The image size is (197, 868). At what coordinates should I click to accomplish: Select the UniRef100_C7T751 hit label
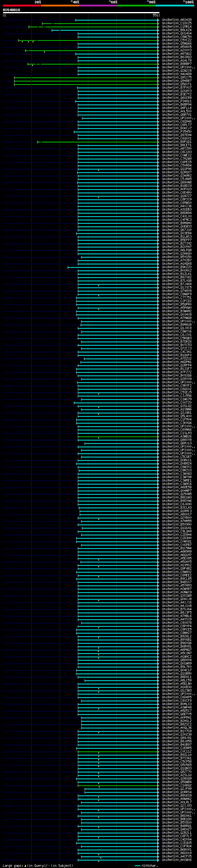point(177,297)
